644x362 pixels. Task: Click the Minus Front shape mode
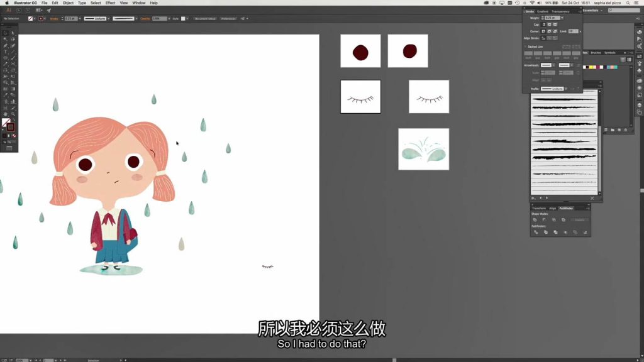click(x=544, y=220)
